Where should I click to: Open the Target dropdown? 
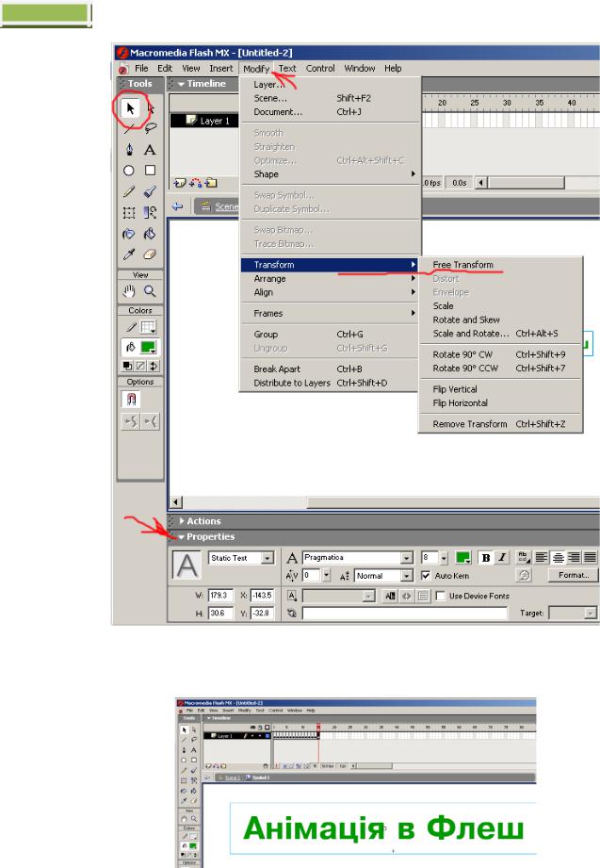click(x=591, y=613)
